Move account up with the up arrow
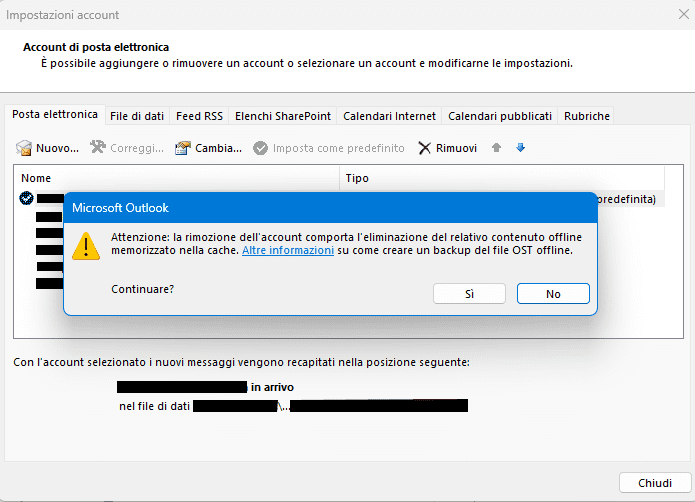 496,148
